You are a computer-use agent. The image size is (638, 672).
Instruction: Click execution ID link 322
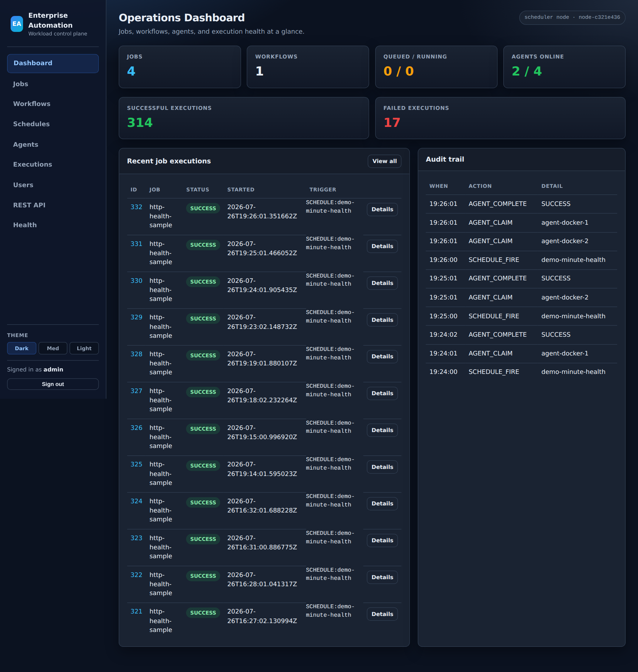136,575
